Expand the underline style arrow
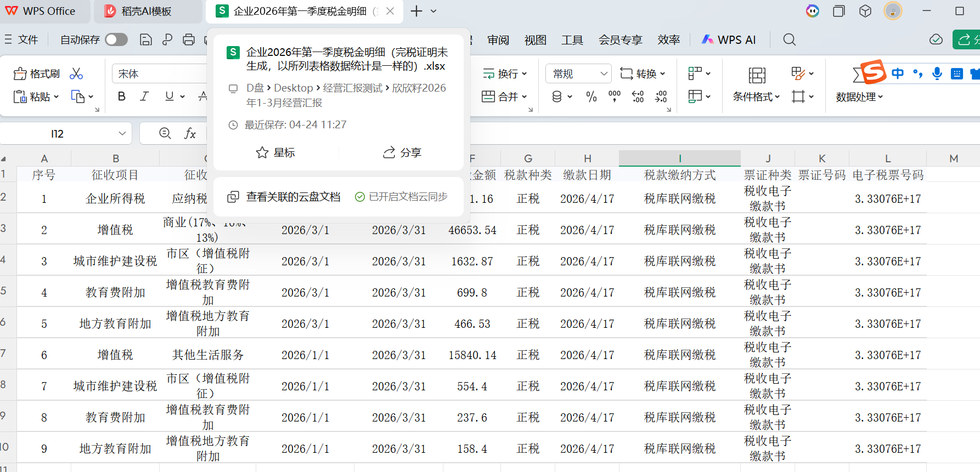Image resolution: width=980 pixels, height=472 pixels. tap(182, 97)
